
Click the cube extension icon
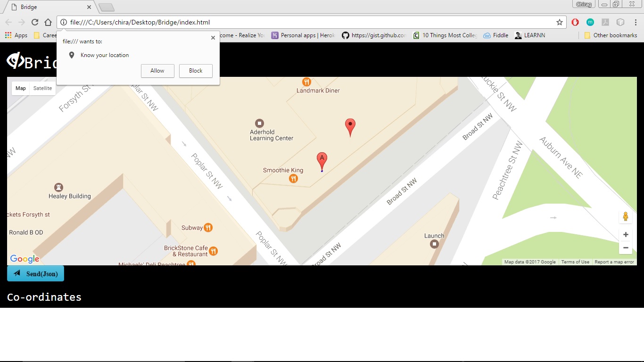coord(620,22)
